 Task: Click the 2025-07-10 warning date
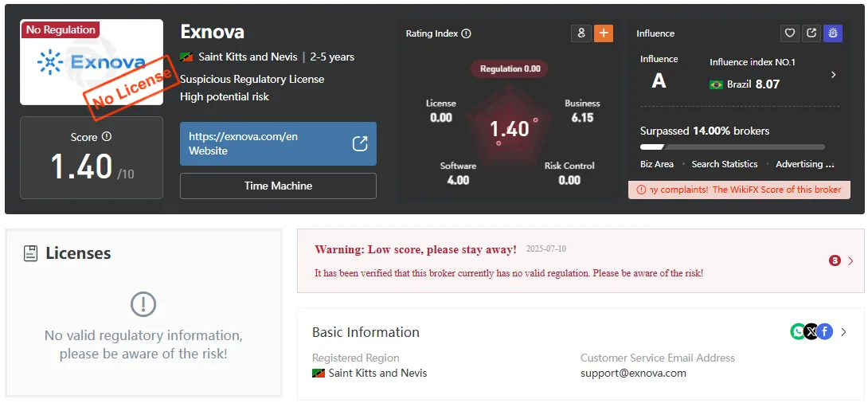[545, 249]
